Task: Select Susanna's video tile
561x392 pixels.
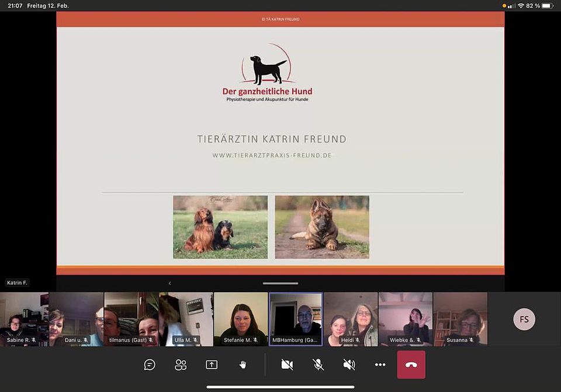Action: [460, 319]
